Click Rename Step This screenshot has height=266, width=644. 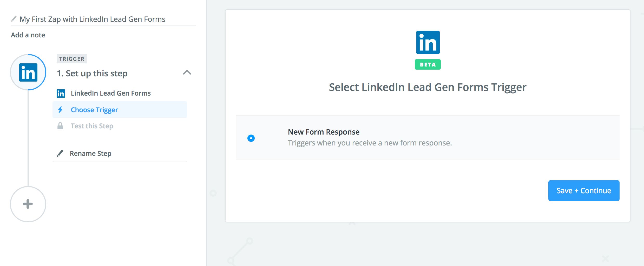click(x=90, y=153)
